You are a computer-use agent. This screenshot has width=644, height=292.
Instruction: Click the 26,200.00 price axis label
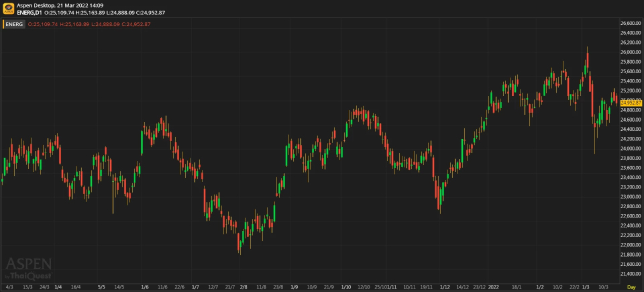tap(631, 42)
